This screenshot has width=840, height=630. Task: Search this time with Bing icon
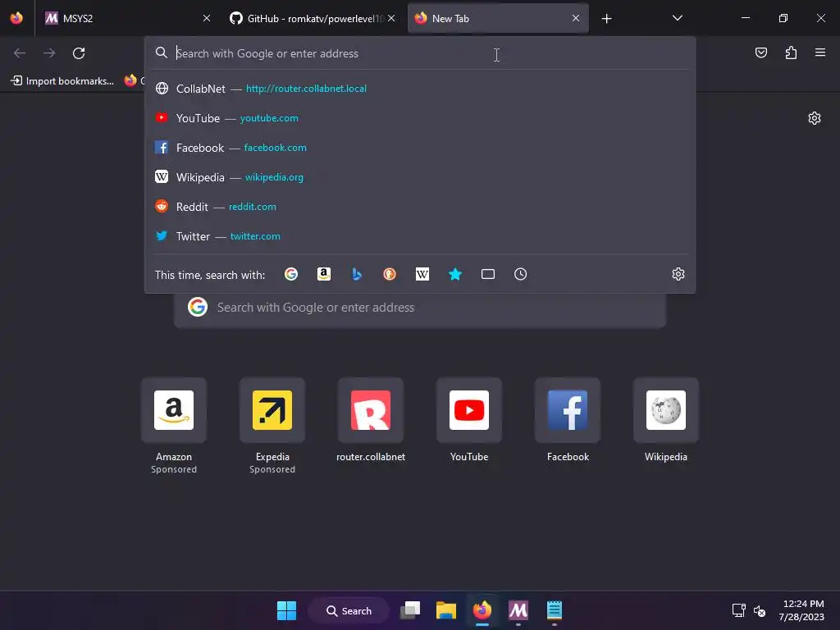(x=357, y=274)
